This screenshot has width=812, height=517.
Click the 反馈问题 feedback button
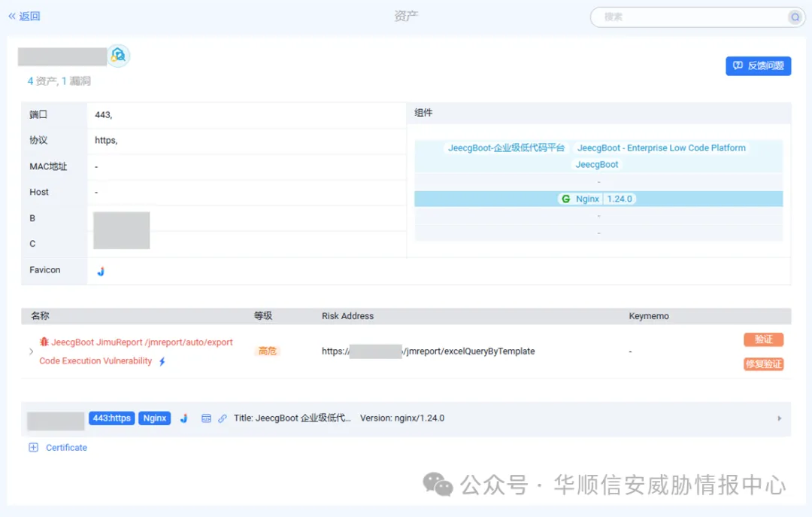pyautogui.click(x=758, y=66)
